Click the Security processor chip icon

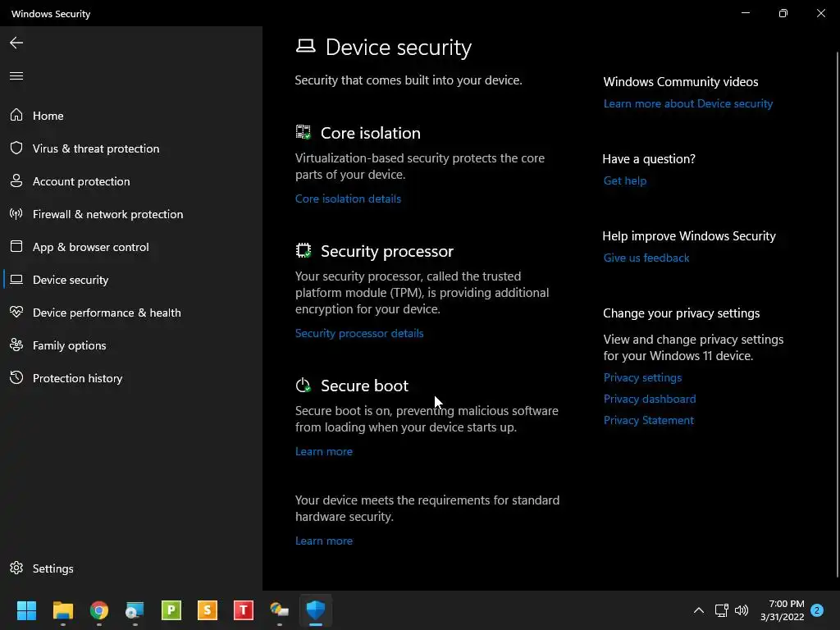(x=304, y=250)
